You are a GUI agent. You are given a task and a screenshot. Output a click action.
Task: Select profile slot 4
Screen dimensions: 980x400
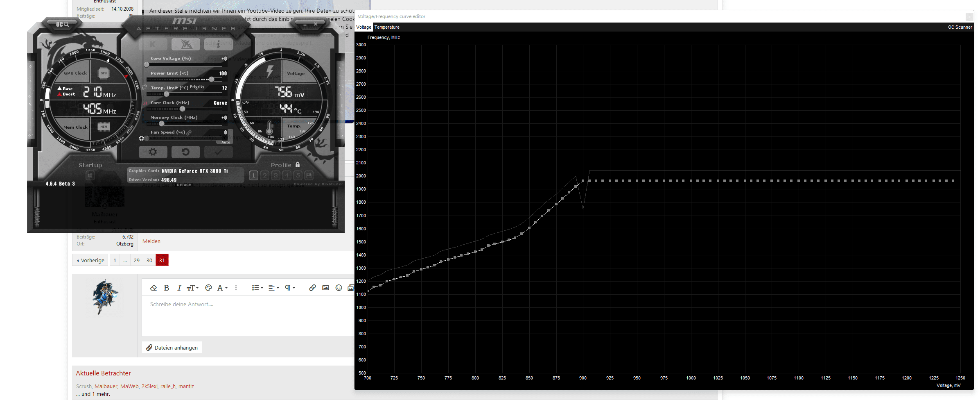coord(287,175)
